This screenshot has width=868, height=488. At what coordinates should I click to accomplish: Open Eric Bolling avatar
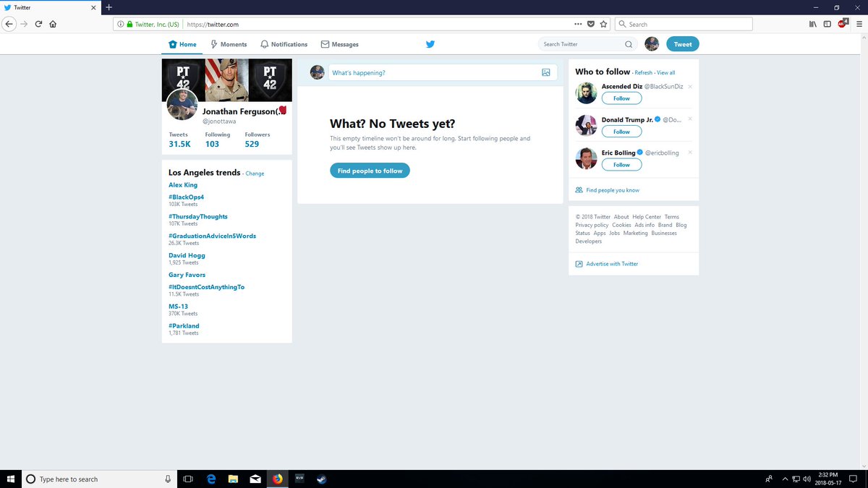point(587,159)
